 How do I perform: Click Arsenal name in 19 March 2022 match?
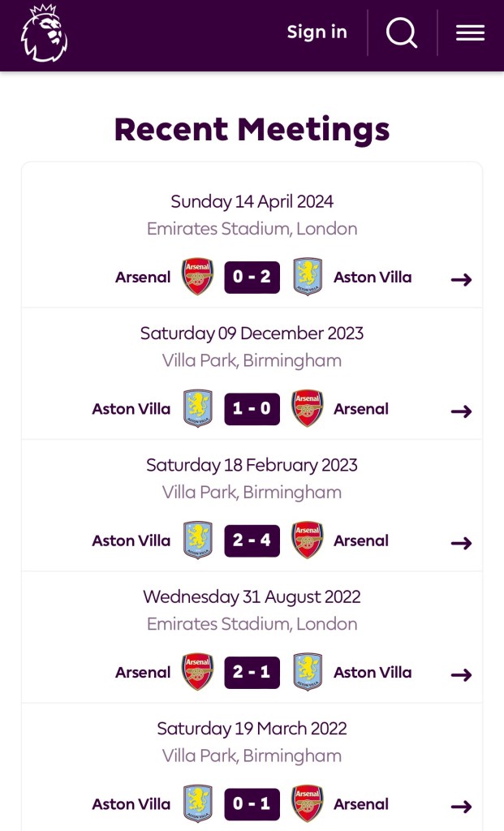[361, 804]
